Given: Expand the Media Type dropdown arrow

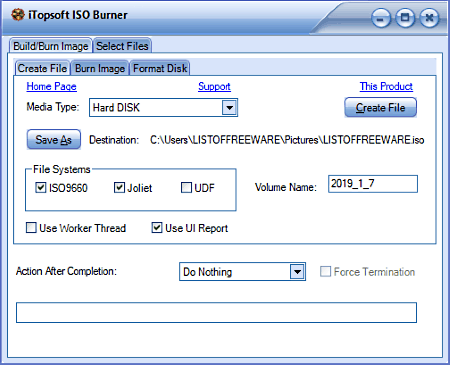Looking at the screenshot, I should [229, 108].
